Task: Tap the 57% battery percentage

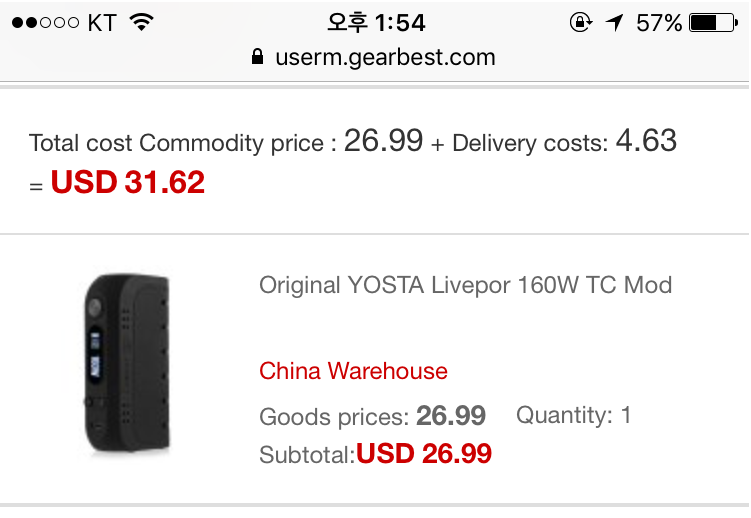Action: (x=659, y=23)
